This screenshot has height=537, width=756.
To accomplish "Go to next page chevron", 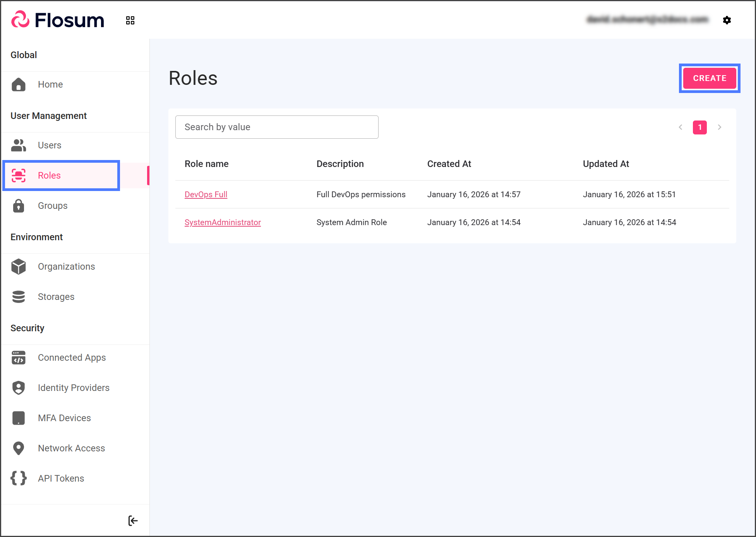I will coord(720,127).
